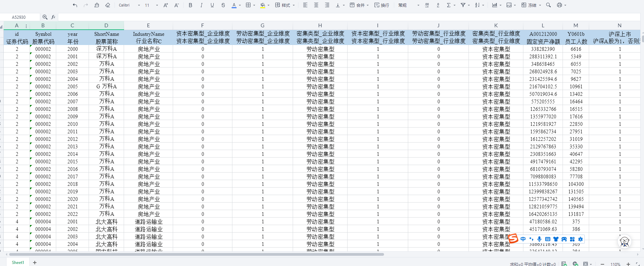Click the clear formatting eraser icon
The height and width of the screenshot is (266, 644).
[108, 5]
